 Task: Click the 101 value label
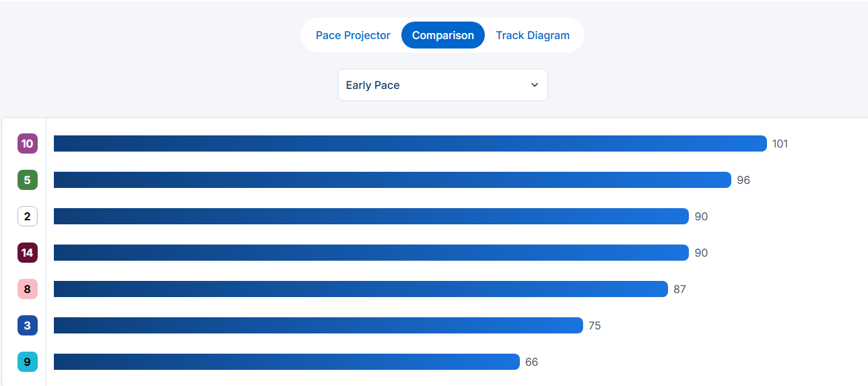(780, 143)
